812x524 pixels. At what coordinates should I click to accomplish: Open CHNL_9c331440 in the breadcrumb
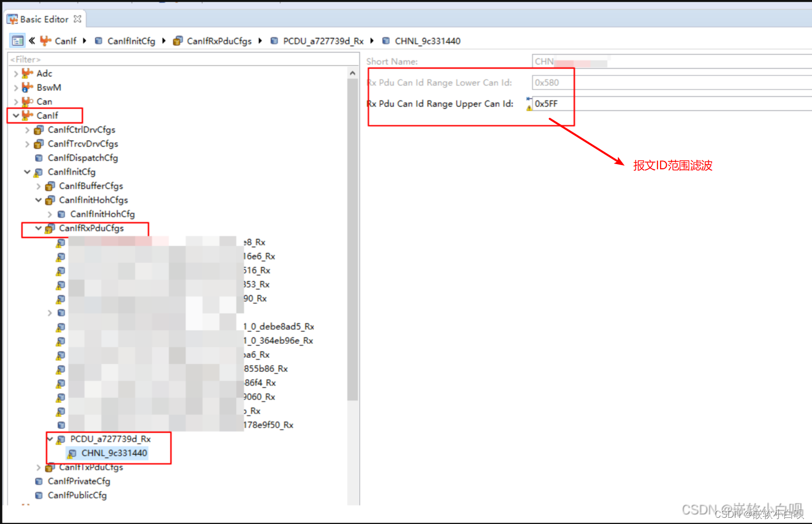[x=427, y=41]
